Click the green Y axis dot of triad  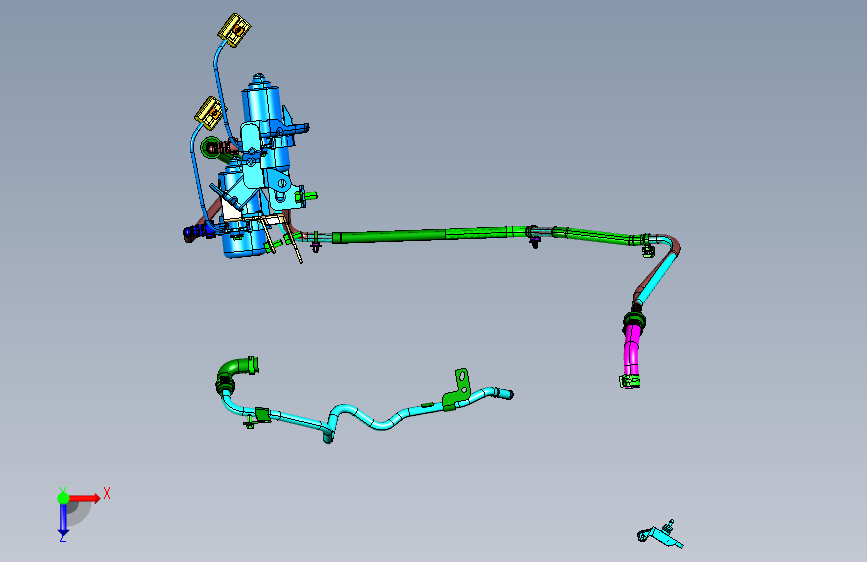point(63,498)
